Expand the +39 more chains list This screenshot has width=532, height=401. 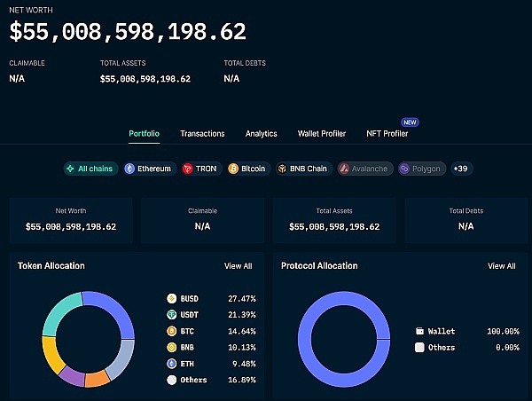(x=461, y=169)
